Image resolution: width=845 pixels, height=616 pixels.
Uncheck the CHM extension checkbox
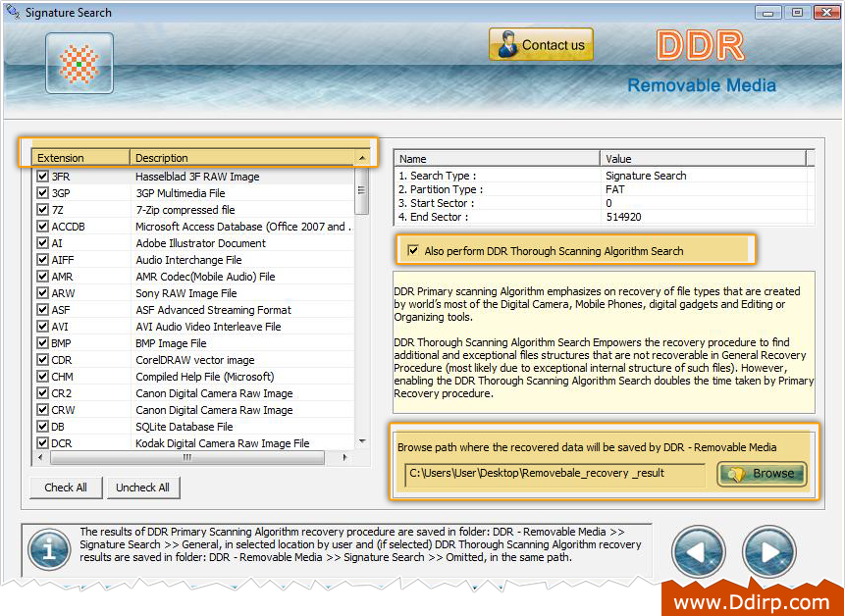point(42,377)
